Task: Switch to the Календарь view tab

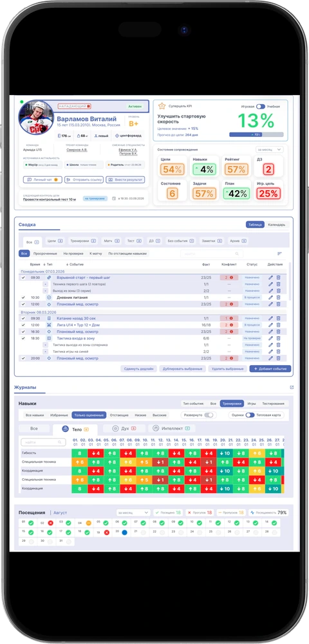Action: [276, 225]
